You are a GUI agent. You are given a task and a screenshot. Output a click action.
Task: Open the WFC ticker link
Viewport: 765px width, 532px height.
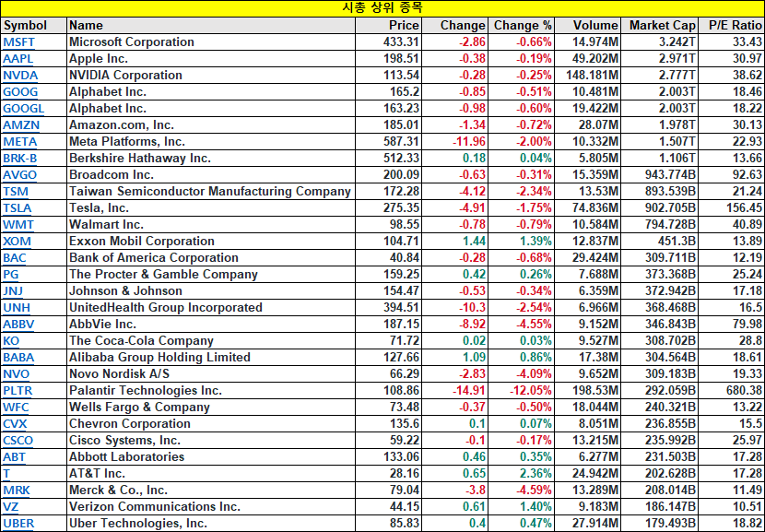click(16, 407)
